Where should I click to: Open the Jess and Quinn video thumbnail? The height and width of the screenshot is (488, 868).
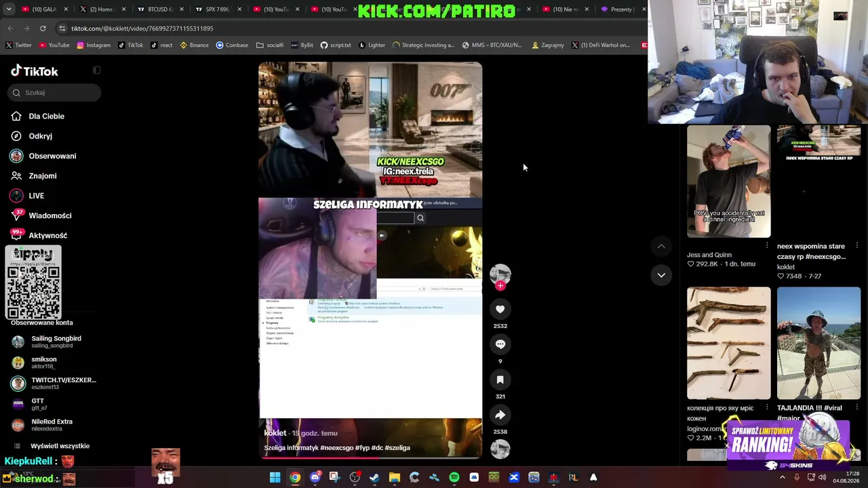pos(729,182)
